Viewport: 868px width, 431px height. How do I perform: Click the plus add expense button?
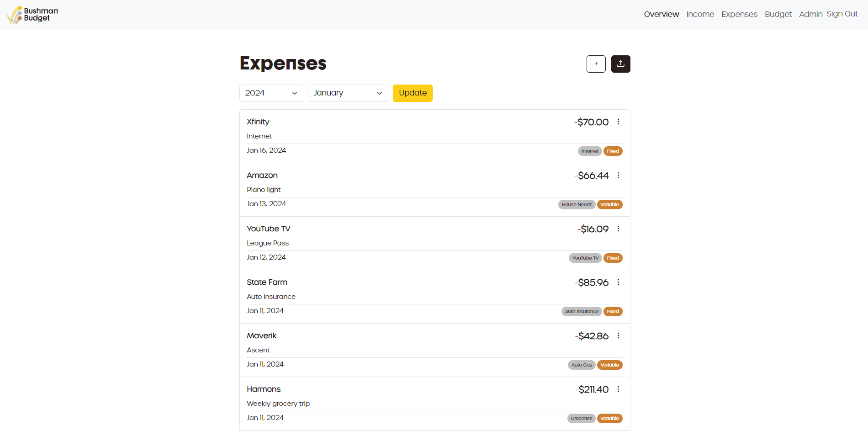(x=596, y=64)
